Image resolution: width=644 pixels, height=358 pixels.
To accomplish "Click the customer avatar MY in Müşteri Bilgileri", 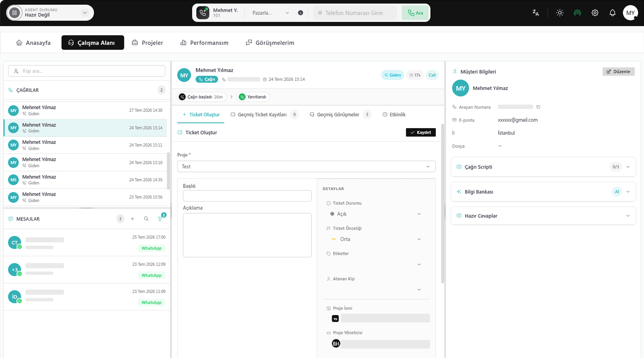I will tap(460, 88).
